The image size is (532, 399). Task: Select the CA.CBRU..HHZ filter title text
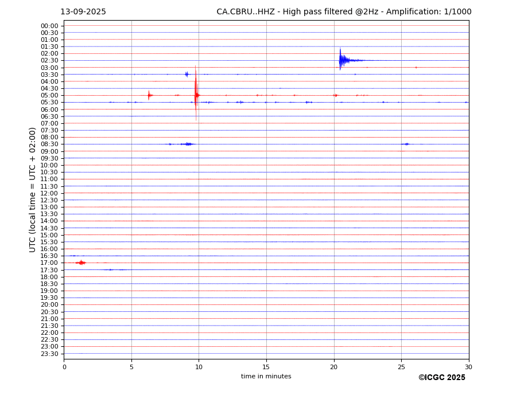pyautogui.click(x=344, y=12)
